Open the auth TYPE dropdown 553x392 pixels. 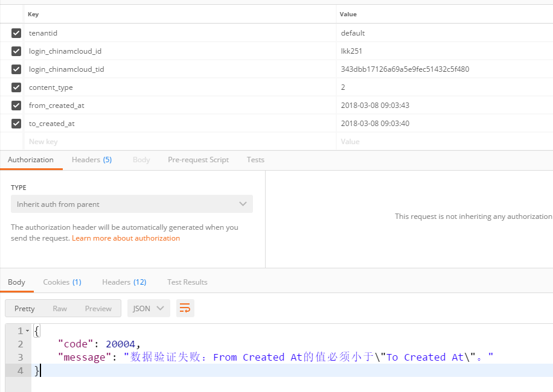[x=132, y=204]
